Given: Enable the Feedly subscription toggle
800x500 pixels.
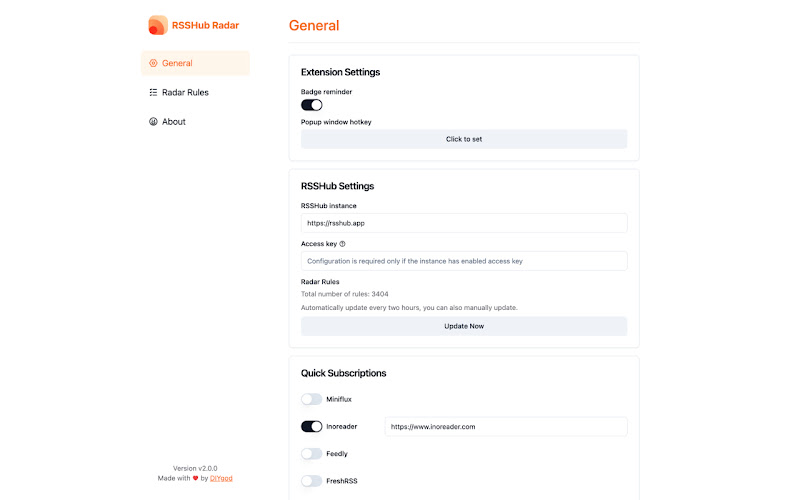Looking at the screenshot, I should click(312, 454).
